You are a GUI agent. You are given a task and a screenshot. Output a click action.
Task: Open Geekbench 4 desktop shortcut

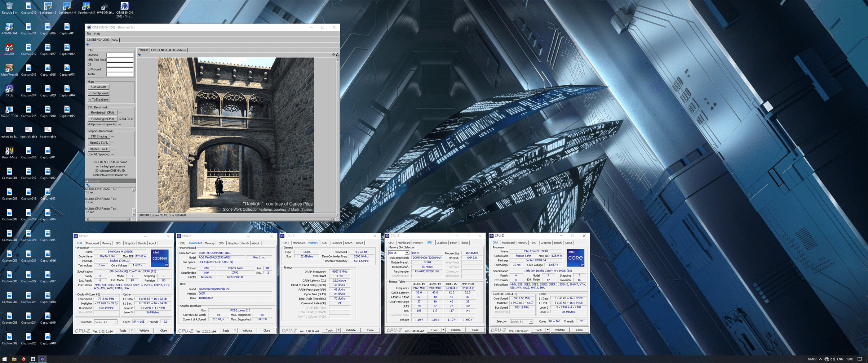(67, 8)
